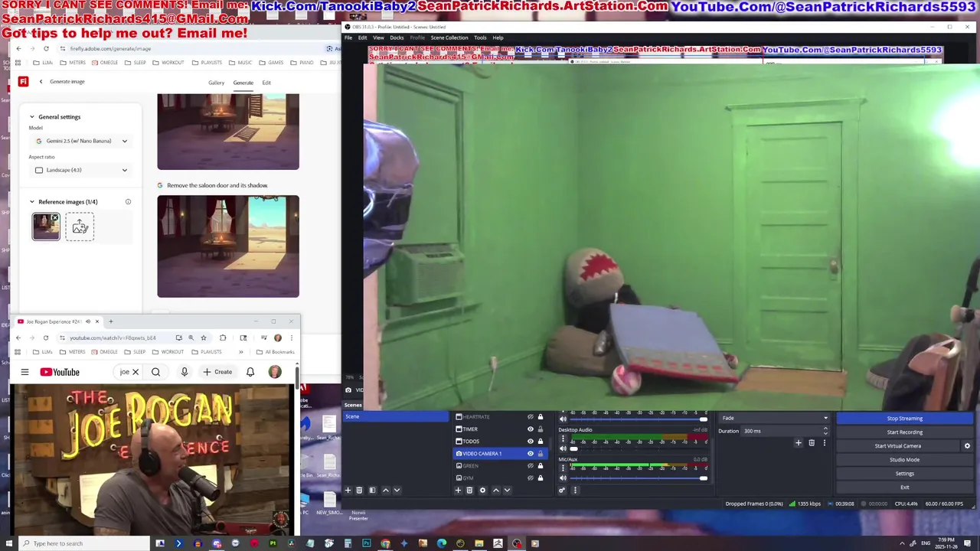Upload reference image placeholder in Firefly
This screenshot has height=551, width=980.
80,227
